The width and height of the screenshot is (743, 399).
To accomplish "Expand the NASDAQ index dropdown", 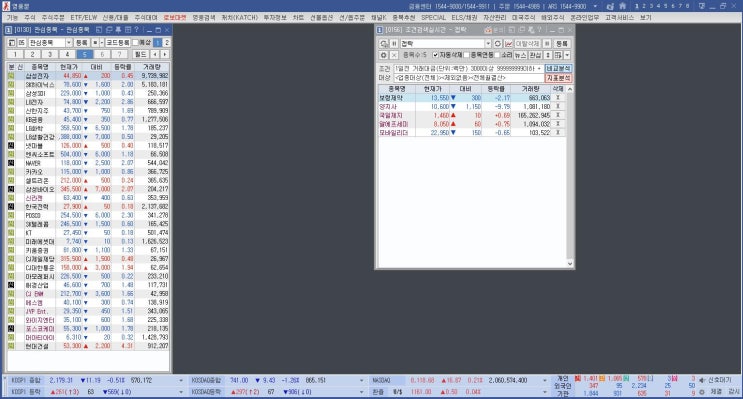I will click(x=545, y=381).
